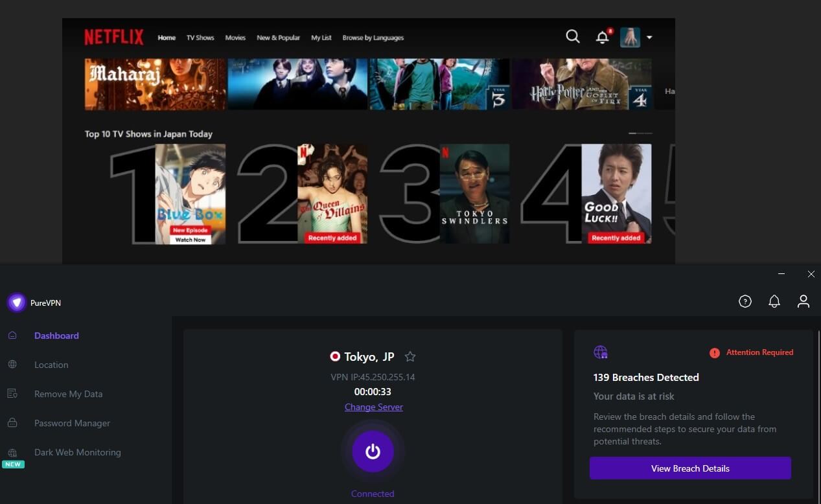The height and width of the screenshot is (504, 821).
Task: Open Dark Web Monitoring
Action: coord(77,452)
